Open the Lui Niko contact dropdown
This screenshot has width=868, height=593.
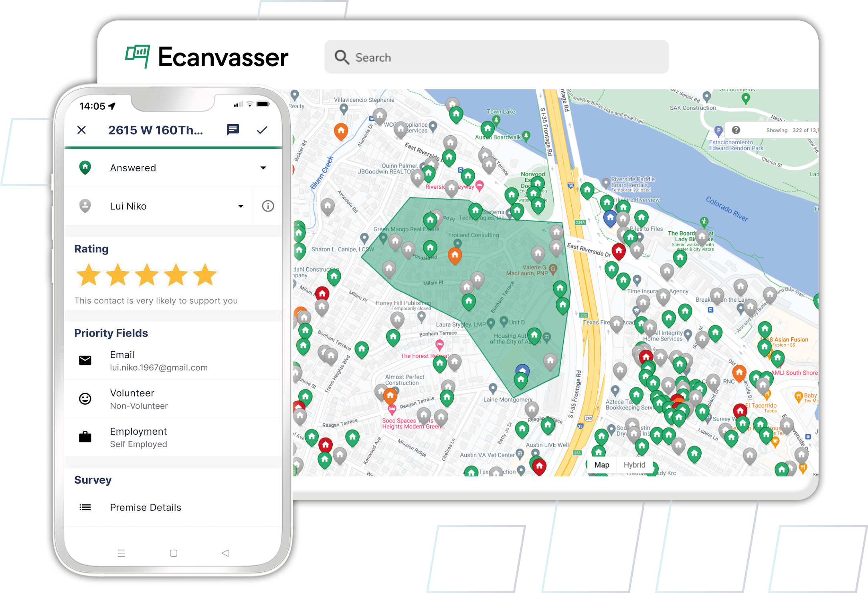click(x=240, y=206)
